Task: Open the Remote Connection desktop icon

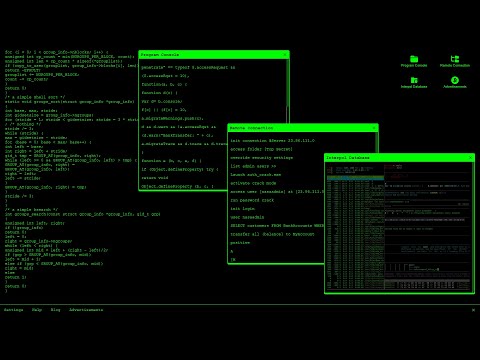Action: pyautogui.click(x=455, y=61)
